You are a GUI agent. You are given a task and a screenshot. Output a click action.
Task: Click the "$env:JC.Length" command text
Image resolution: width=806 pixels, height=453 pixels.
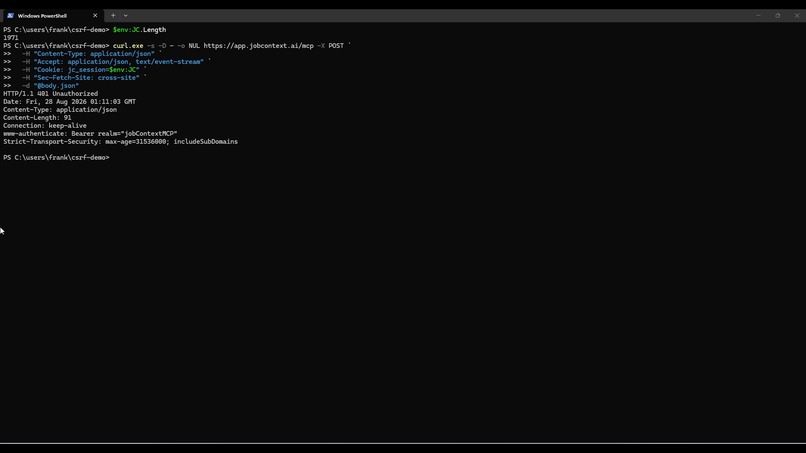click(139, 30)
